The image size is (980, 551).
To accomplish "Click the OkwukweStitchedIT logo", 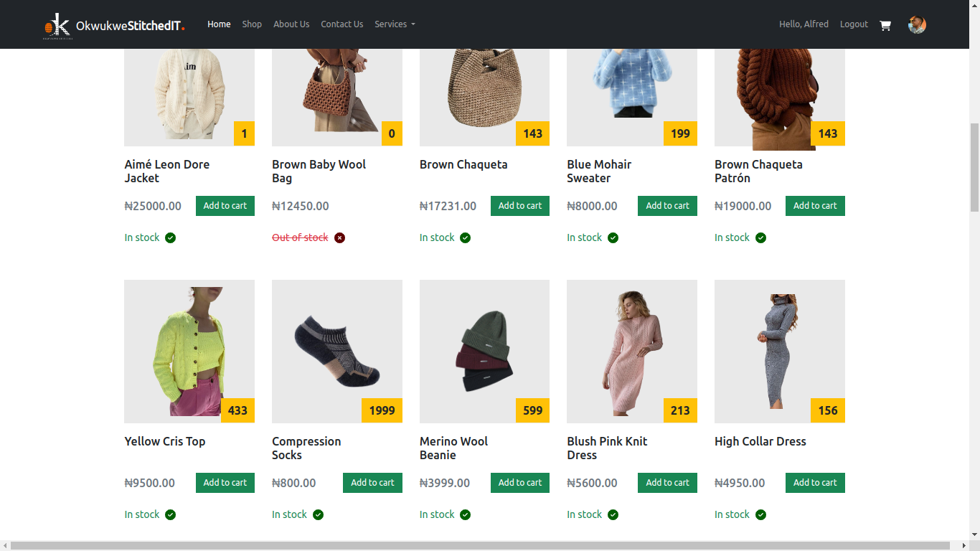I will (x=114, y=26).
